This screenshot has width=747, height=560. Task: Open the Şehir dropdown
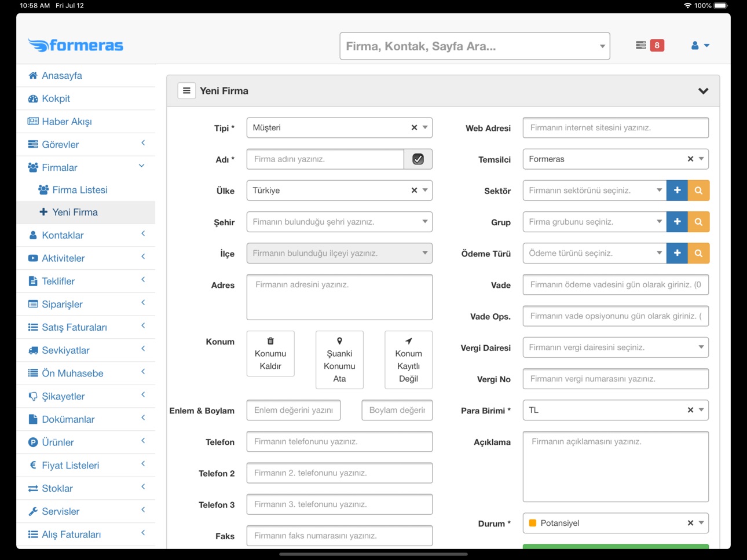click(425, 221)
